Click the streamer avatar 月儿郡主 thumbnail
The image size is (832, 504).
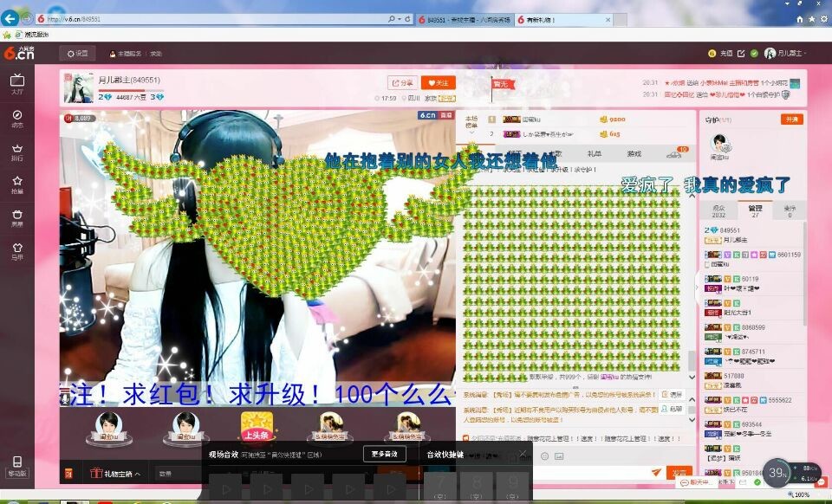(x=79, y=88)
